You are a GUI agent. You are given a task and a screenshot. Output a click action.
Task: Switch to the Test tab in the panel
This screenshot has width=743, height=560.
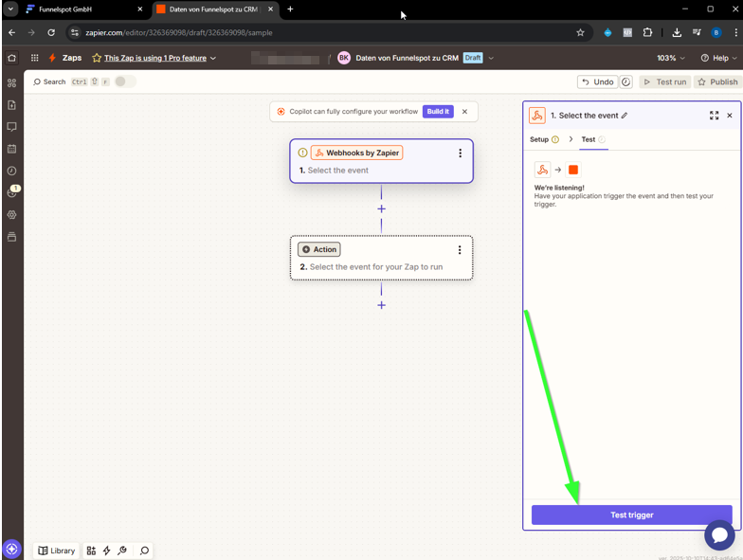point(593,139)
